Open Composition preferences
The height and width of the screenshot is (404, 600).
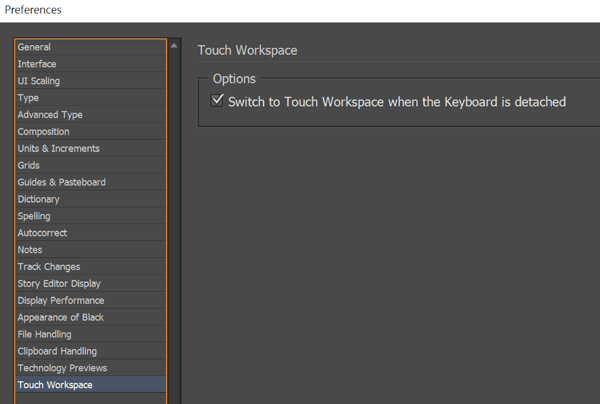(91, 132)
